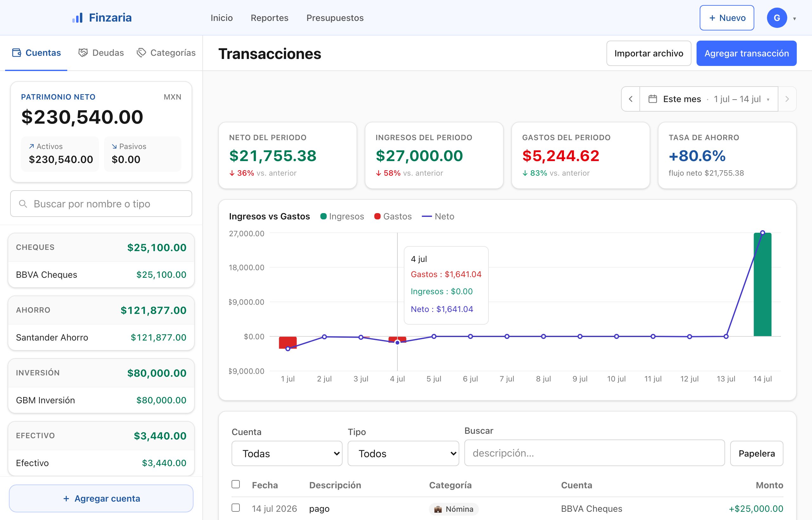812x520 pixels.
Task: Select the header checkbox for all transactions
Action: (x=236, y=484)
